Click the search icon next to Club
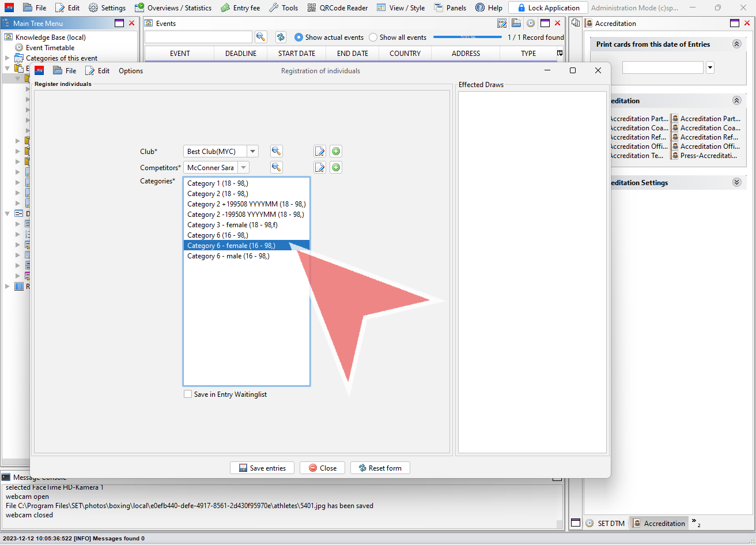This screenshot has height=545, width=756. 277,151
